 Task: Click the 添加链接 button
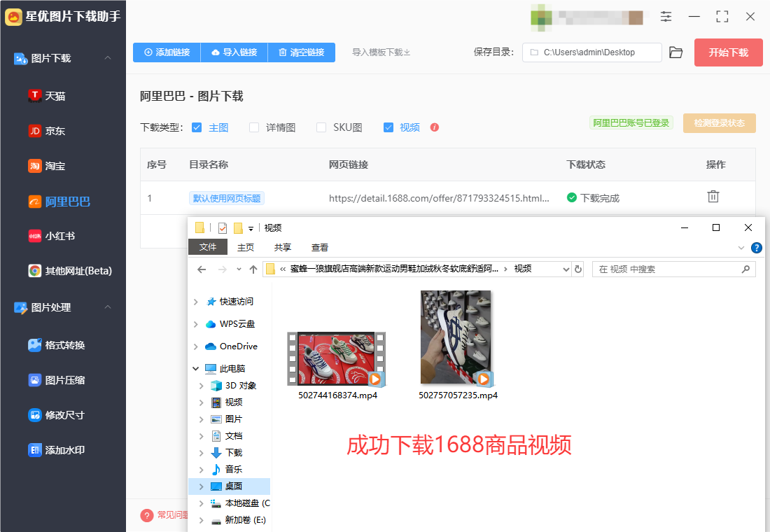(x=167, y=52)
